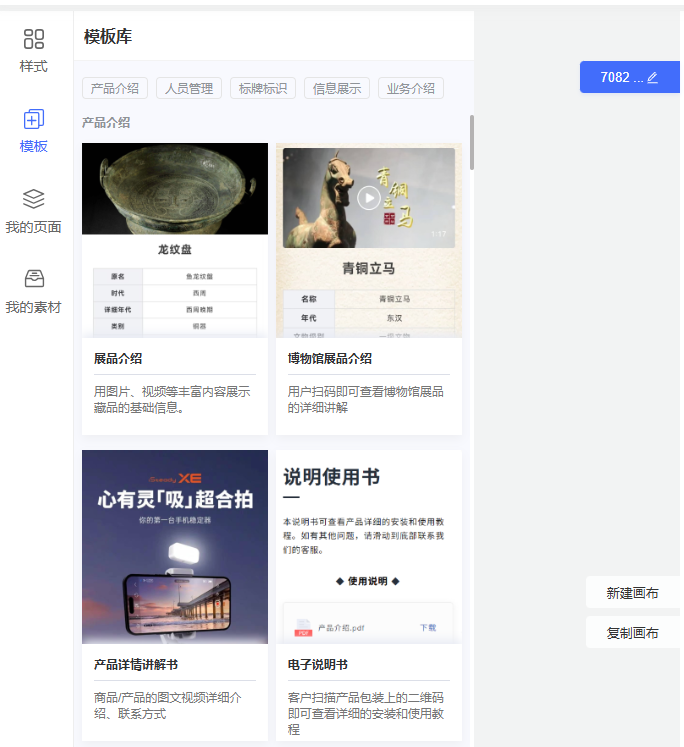Filter templates by 产品介绍 tag
This screenshot has width=684, height=747.
(x=115, y=88)
